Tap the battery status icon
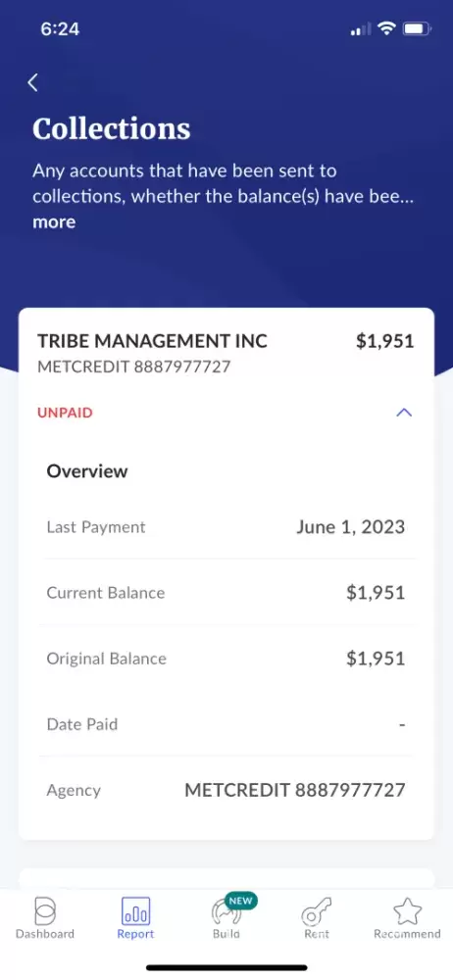453x980 pixels. (417, 28)
